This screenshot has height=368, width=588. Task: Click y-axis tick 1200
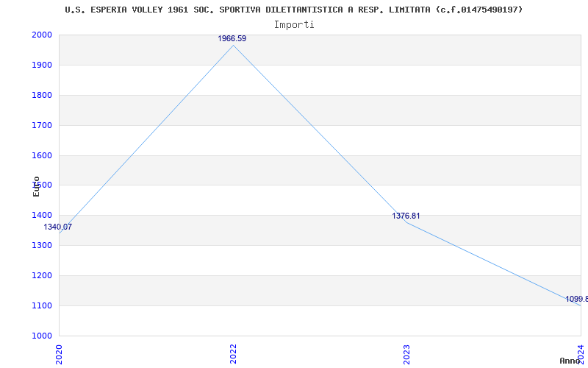pos(42,275)
